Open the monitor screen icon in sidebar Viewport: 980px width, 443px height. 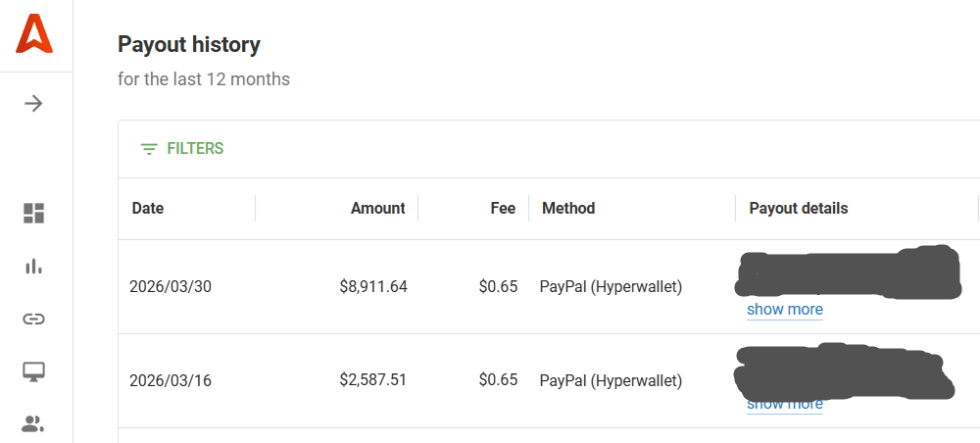(33, 371)
